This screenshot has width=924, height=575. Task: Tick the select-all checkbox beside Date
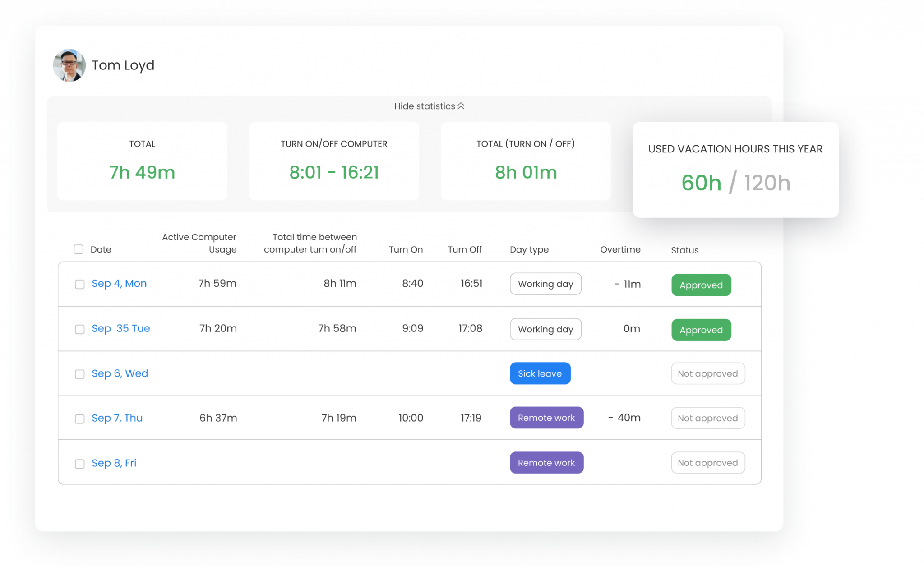[x=79, y=249]
